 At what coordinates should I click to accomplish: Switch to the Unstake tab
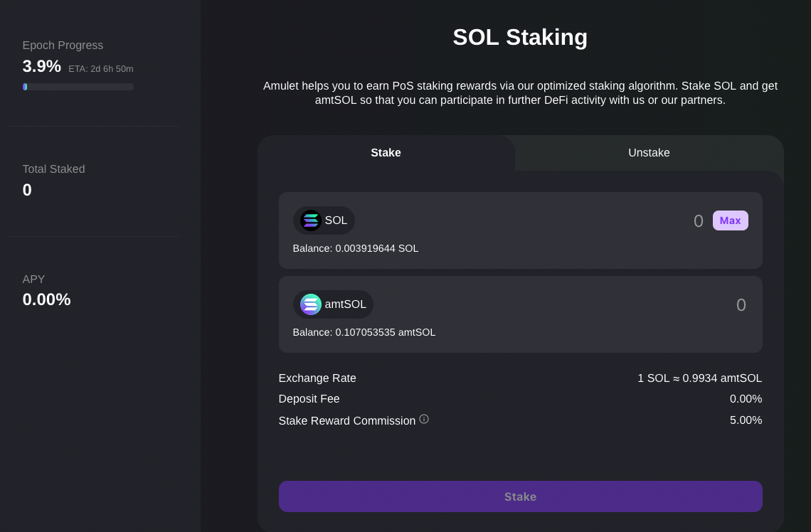[x=649, y=153]
